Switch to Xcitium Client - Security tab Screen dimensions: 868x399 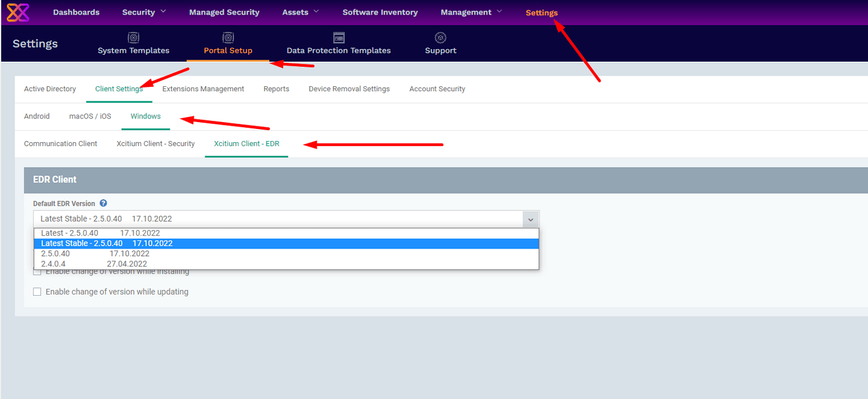(155, 143)
